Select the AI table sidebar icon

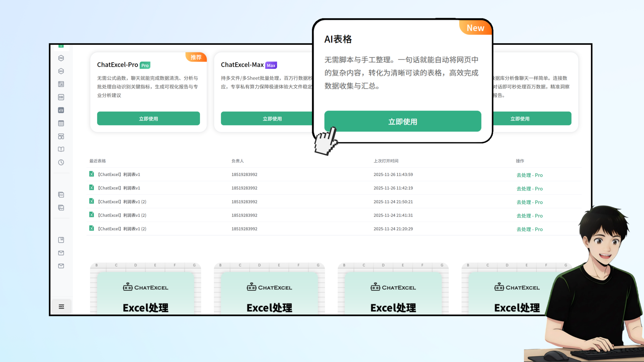coord(61,84)
